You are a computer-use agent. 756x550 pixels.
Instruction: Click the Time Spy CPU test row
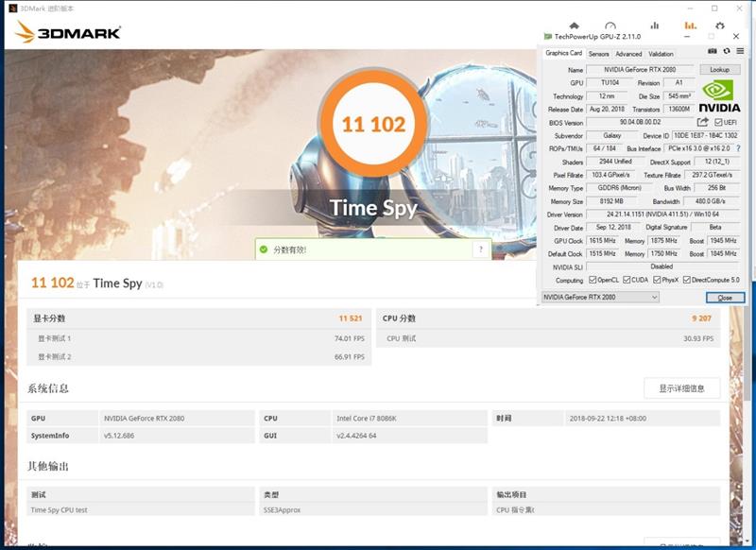pos(140,509)
